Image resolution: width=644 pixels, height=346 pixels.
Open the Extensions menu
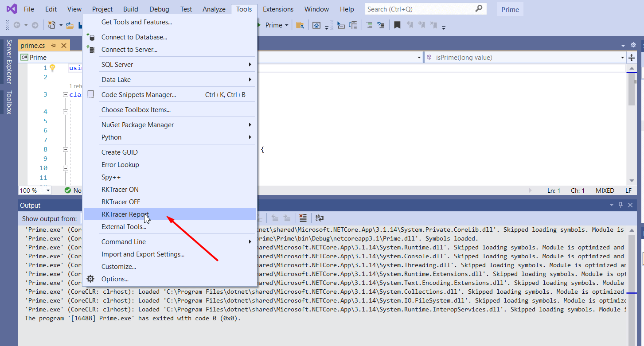278,9
